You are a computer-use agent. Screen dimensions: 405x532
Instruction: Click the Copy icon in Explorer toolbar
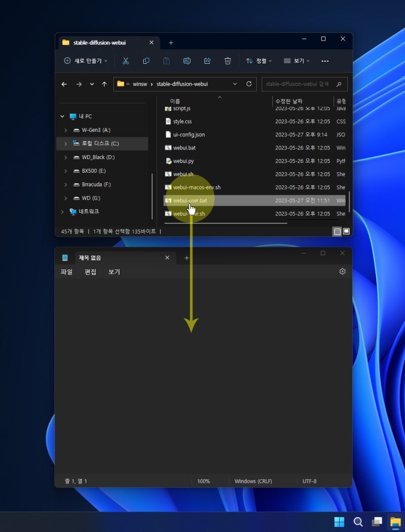point(146,61)
